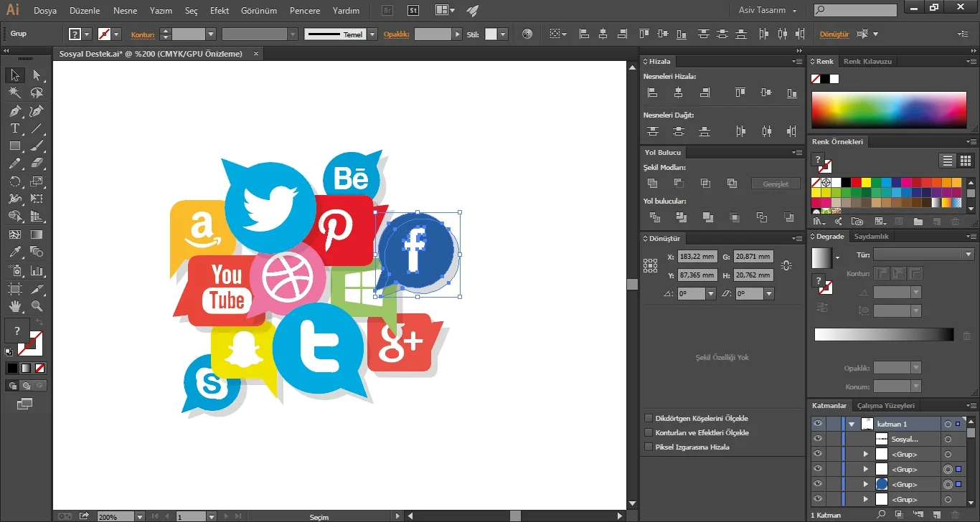The image size is (980, 522).
Task: Select the Paintbrush tool
Action: click(37, 146)
